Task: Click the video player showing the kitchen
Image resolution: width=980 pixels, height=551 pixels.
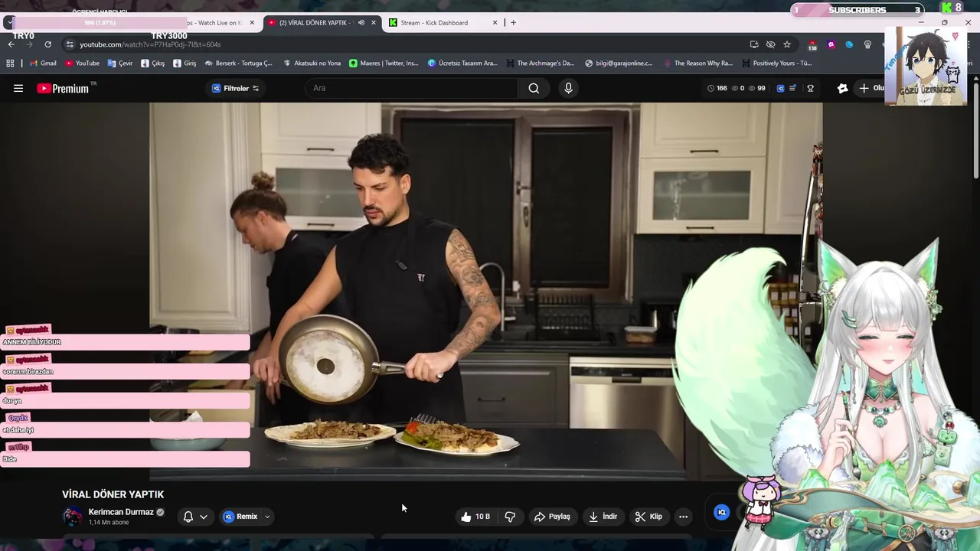Action: click(485, 292)
